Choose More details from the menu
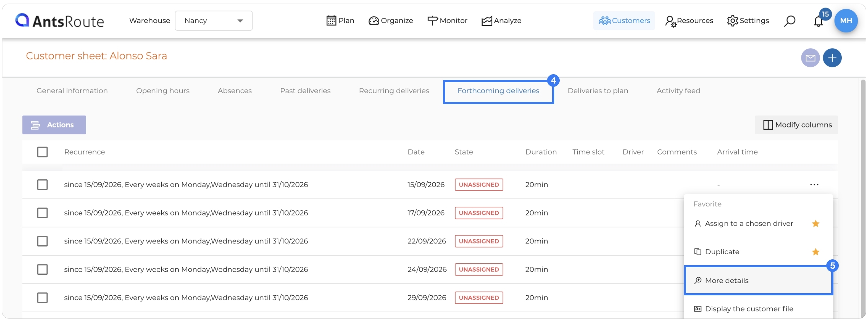868x322 pixels. 759,281
